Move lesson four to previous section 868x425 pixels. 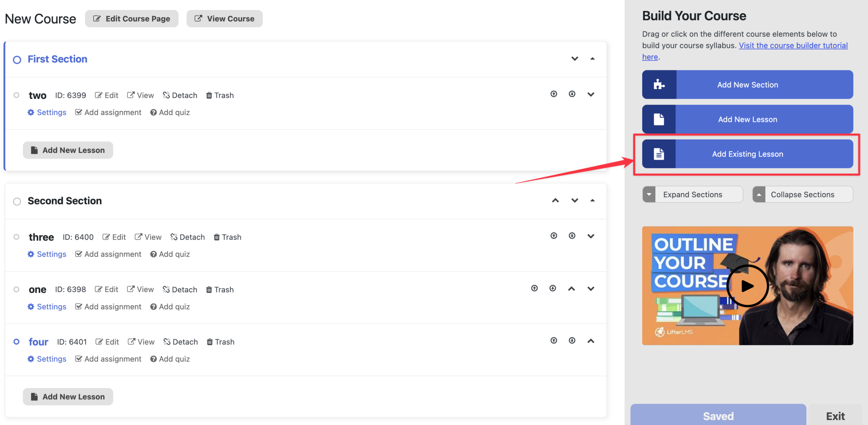tap(554, 340)
